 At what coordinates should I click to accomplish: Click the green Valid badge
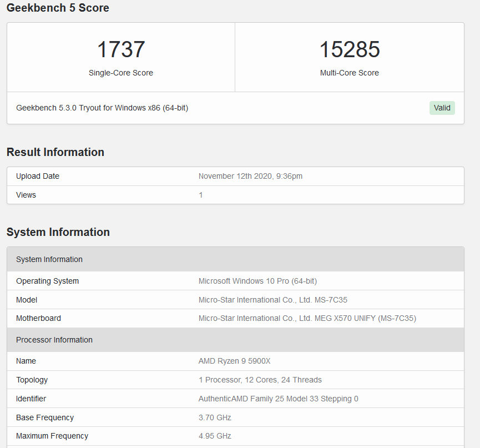pos(442,108)
